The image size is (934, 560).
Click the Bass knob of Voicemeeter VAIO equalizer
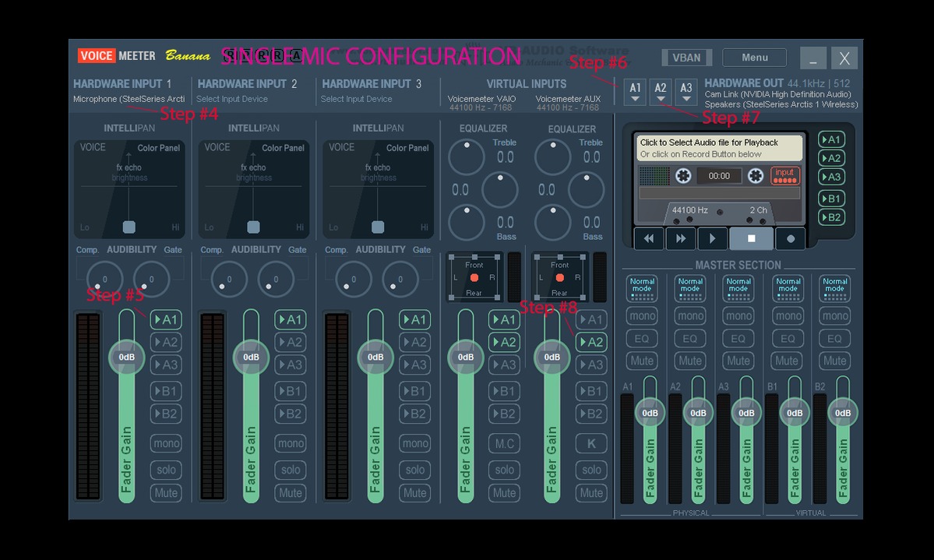(467, 222)
